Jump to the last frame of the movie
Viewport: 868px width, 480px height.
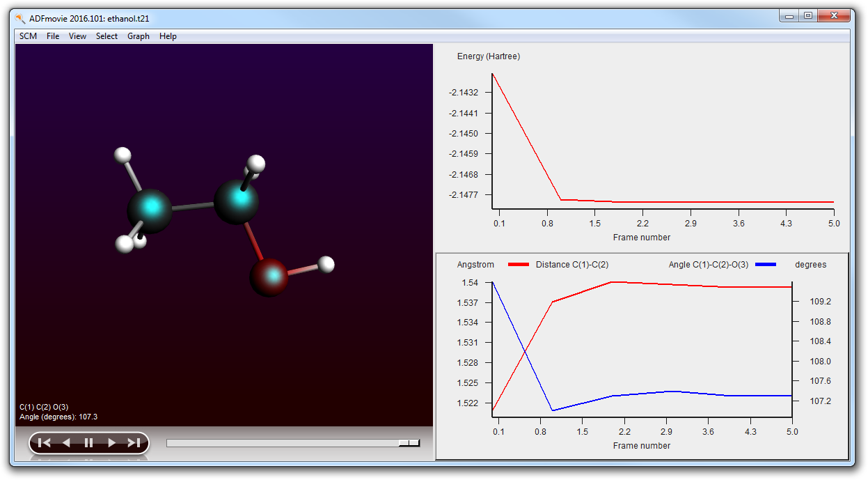pos(134,442)
